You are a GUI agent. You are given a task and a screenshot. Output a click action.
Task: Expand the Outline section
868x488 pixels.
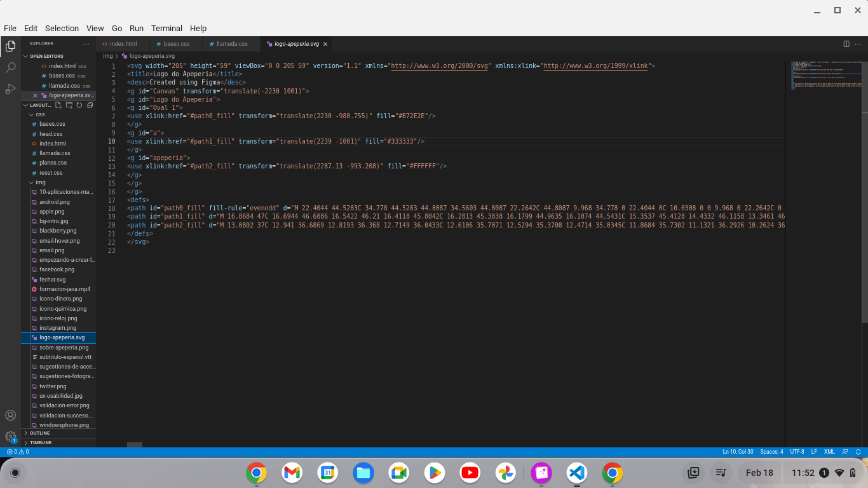[58, 433]
